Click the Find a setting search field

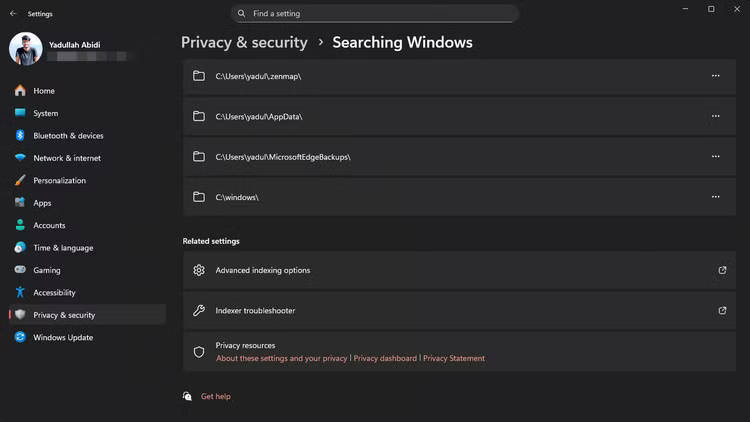(x=380, y=14)
